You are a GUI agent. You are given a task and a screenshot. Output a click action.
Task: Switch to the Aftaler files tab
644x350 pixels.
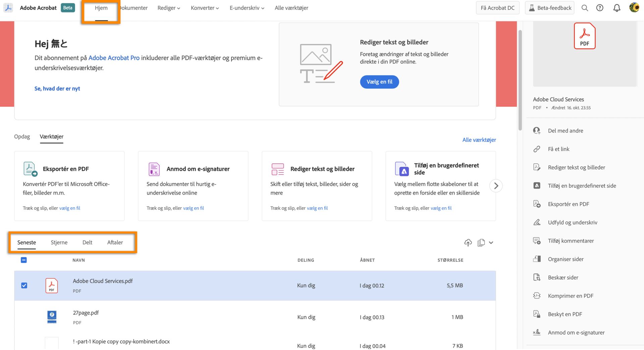click(x=115, y=242)
